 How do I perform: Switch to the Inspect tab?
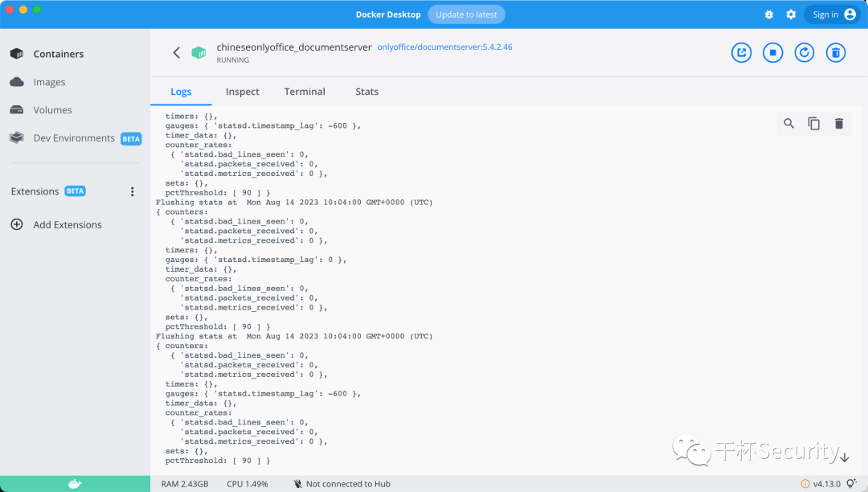pos(243,92)
